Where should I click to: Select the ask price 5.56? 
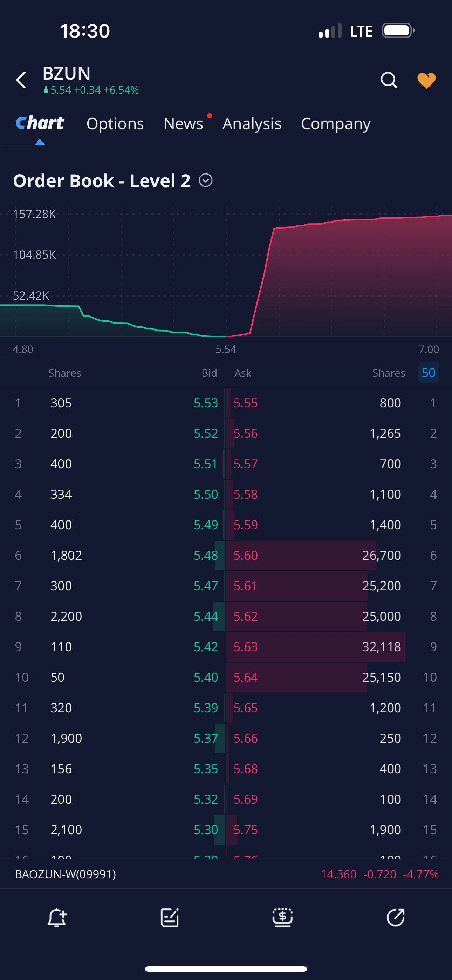(x=245, y=433)
